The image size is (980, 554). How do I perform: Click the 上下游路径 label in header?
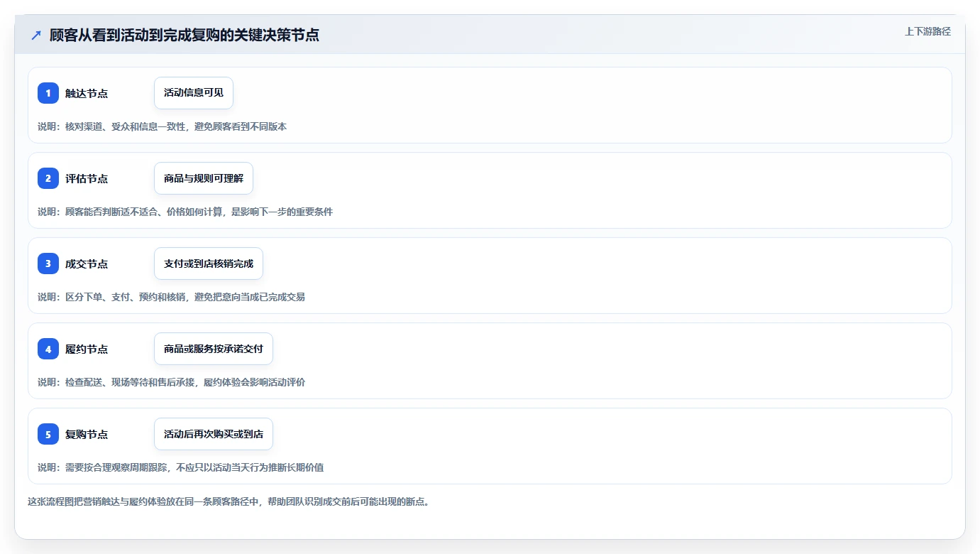coord(927,31)
